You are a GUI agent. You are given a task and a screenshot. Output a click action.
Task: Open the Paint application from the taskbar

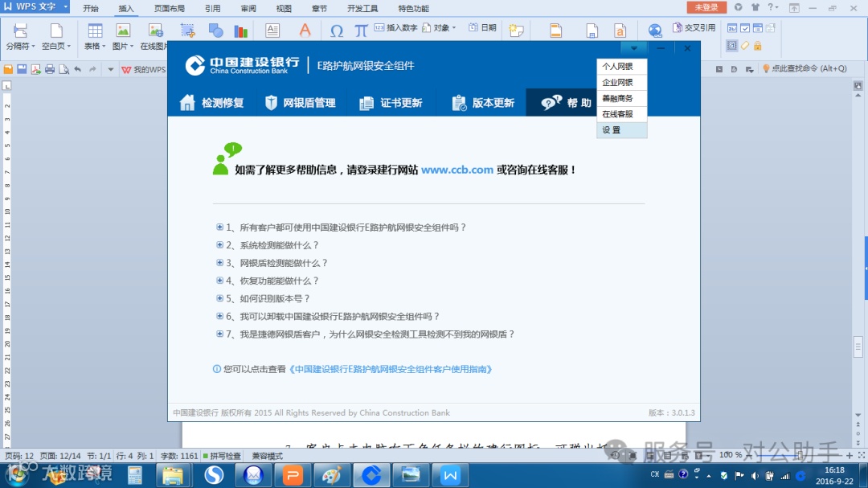click(332, 475)
